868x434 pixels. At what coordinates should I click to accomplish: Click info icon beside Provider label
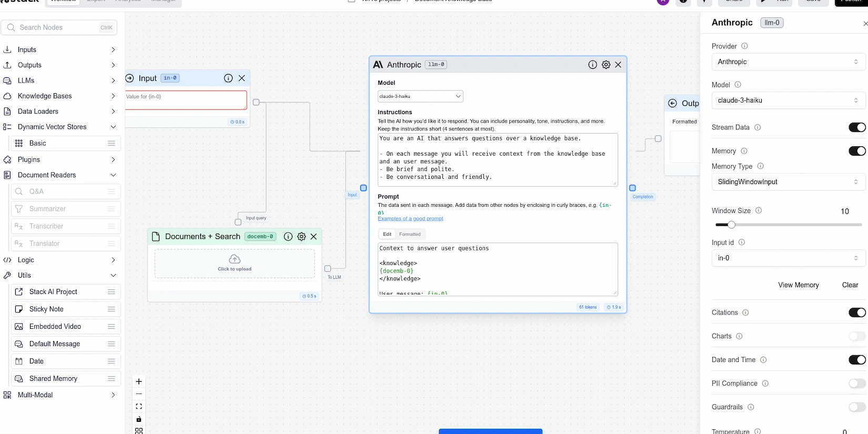pos(744,46)
